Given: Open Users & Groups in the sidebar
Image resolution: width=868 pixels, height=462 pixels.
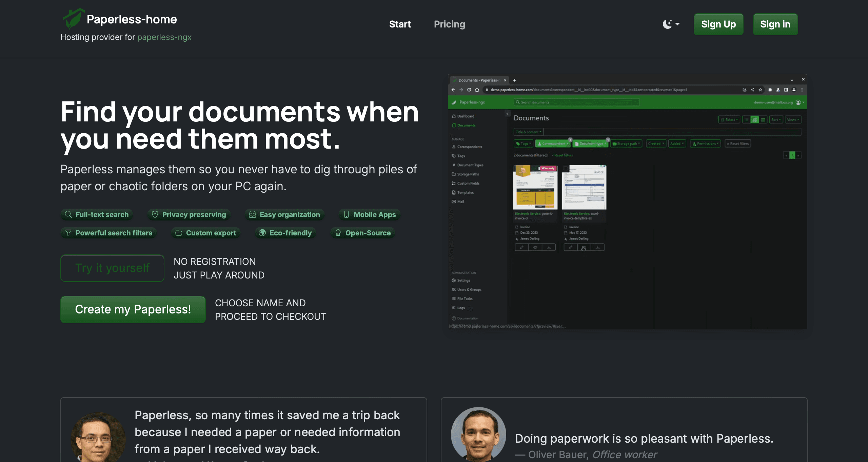Looking at the screenshot, I should pos(467,290).
